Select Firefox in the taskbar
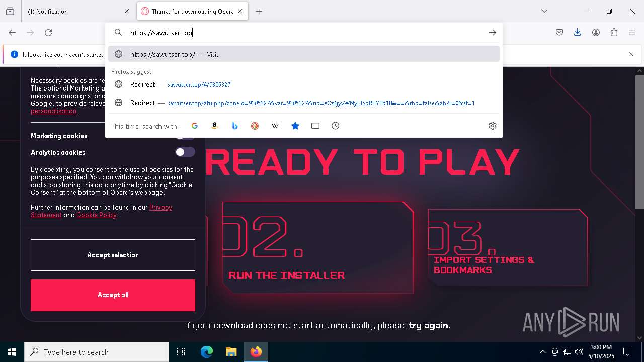The image size is (644, 362). (256, 352)
